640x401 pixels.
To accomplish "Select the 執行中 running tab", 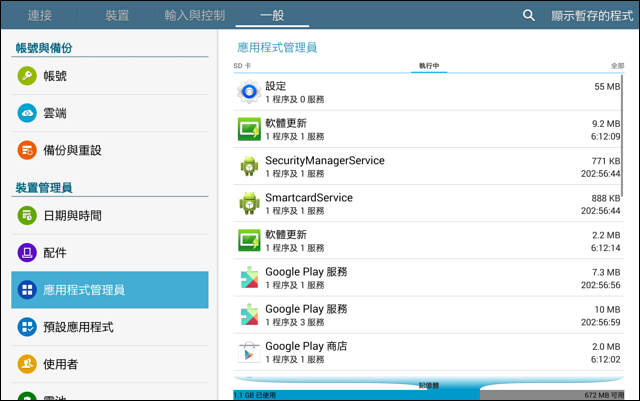I will [429, 66].
